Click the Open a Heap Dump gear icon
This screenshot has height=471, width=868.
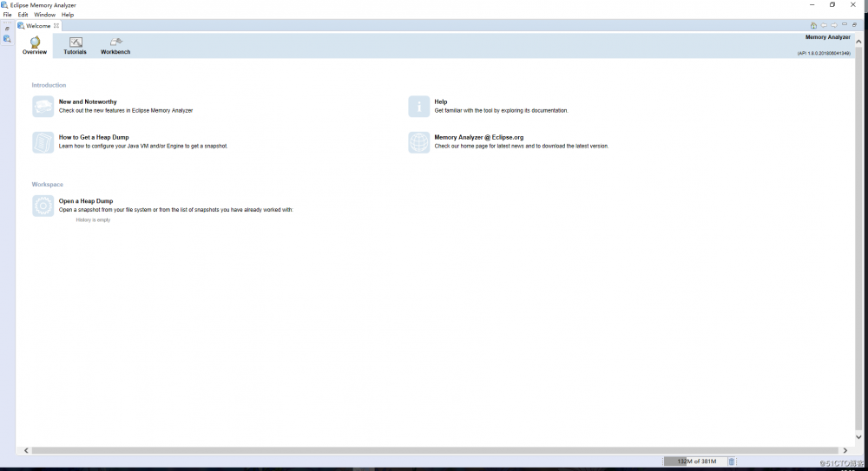pos(43,206)
